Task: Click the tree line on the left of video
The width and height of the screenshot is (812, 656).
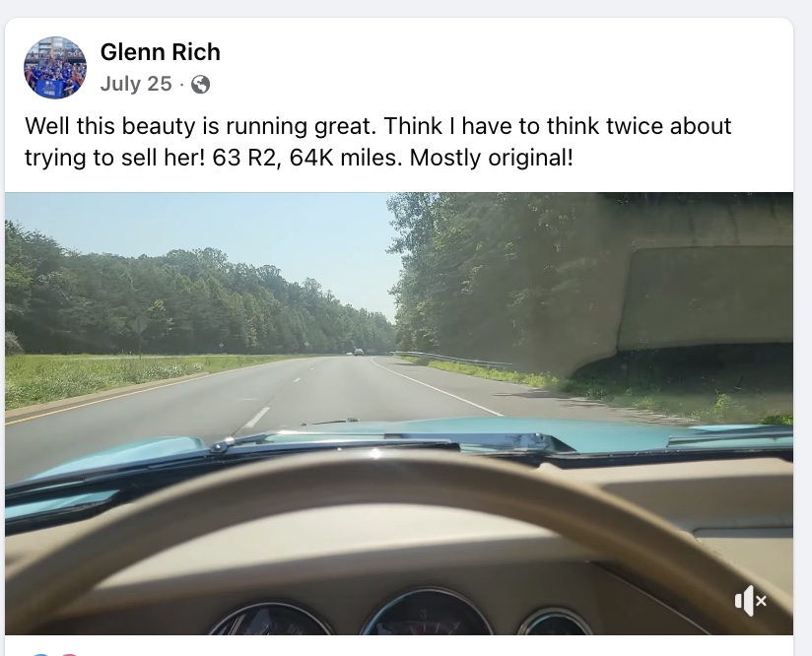Action: click(148, 295)
